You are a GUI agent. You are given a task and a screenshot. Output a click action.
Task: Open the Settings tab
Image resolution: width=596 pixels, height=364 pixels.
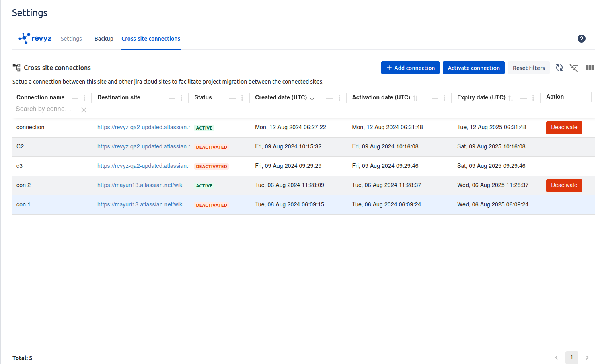[71, 39]
